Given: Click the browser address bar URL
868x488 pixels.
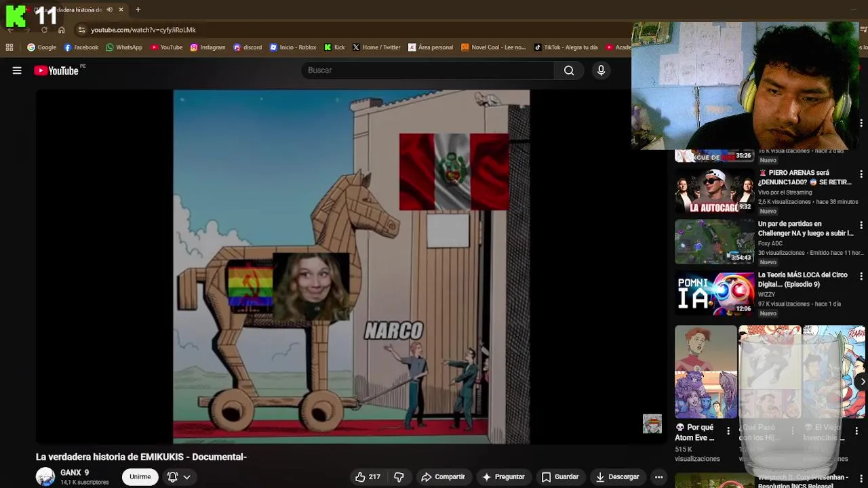Looking at the screenshot, I should click(143, 30).
